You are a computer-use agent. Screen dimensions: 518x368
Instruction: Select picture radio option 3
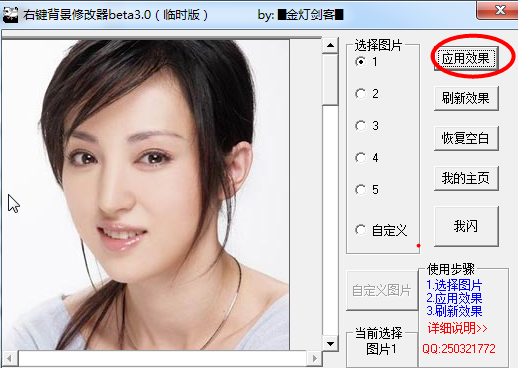[367, 126]
